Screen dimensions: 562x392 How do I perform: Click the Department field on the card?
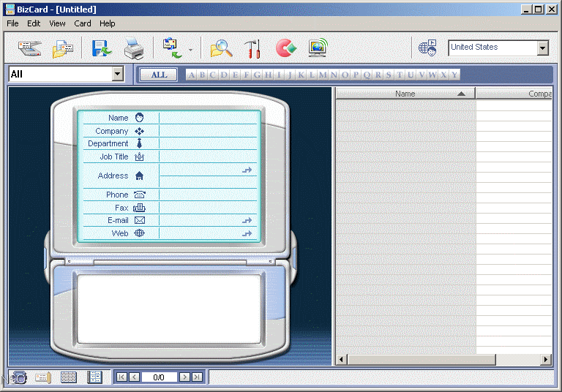[x=208, y=143]
